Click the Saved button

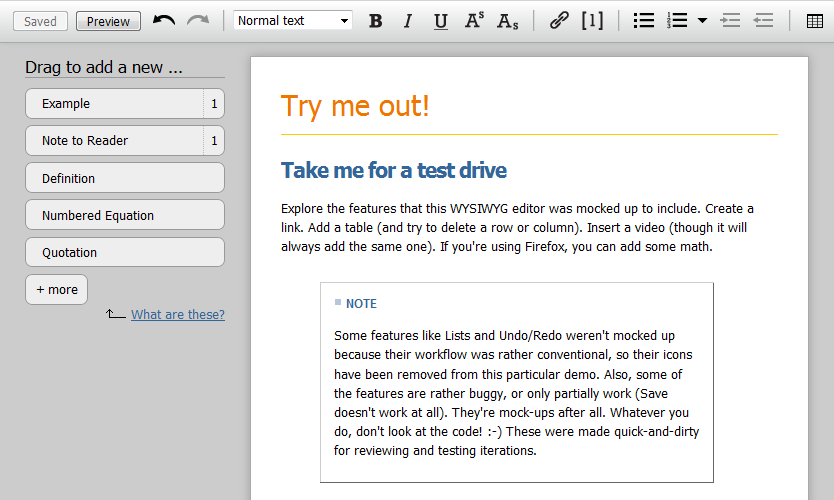(x=40, y=21)
